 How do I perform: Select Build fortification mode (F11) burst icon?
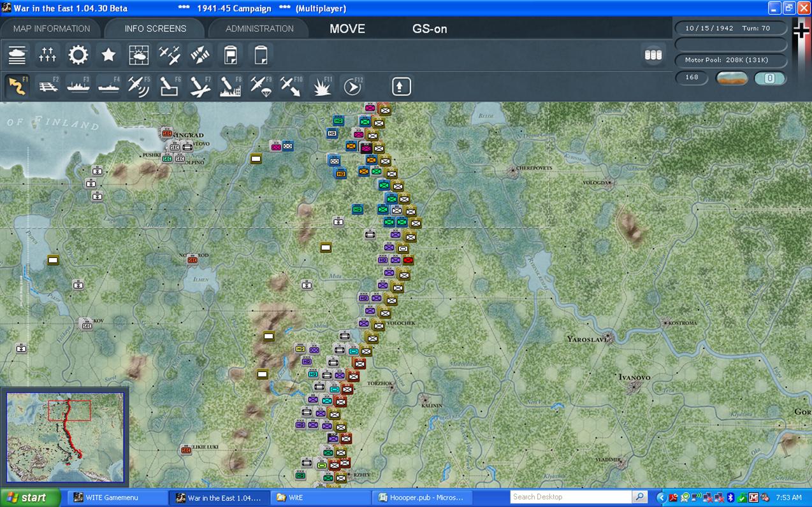(x=322, y=86)
